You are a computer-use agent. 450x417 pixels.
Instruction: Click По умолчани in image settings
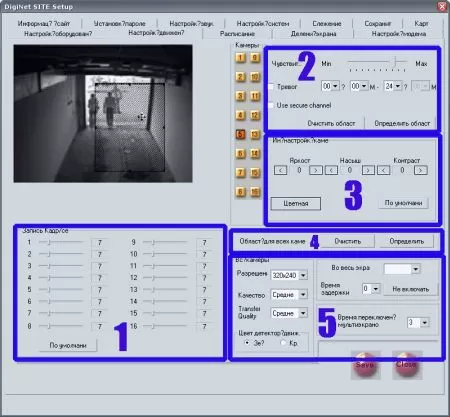click(403, 203)
